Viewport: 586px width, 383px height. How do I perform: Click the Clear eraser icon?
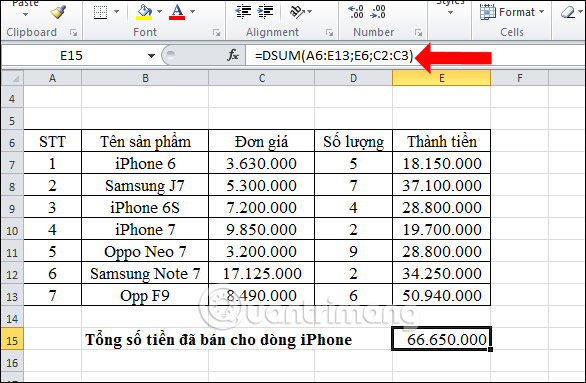click(568, 12)
